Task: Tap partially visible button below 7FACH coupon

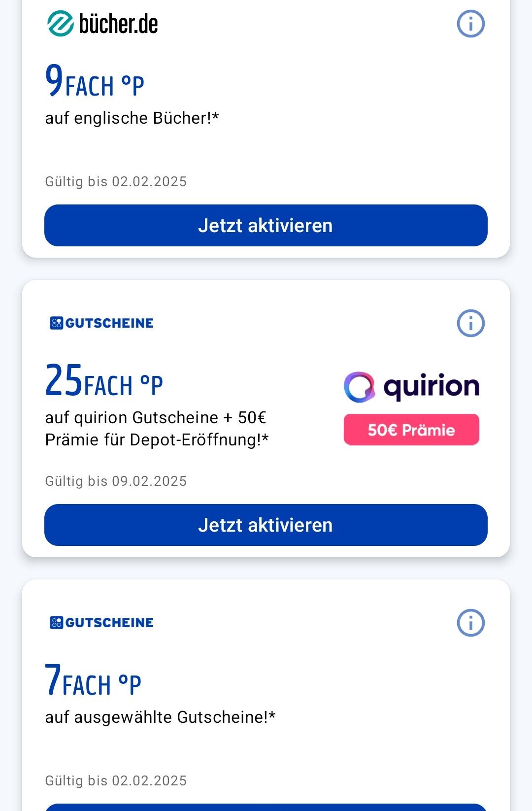Action: pos(266,807)
